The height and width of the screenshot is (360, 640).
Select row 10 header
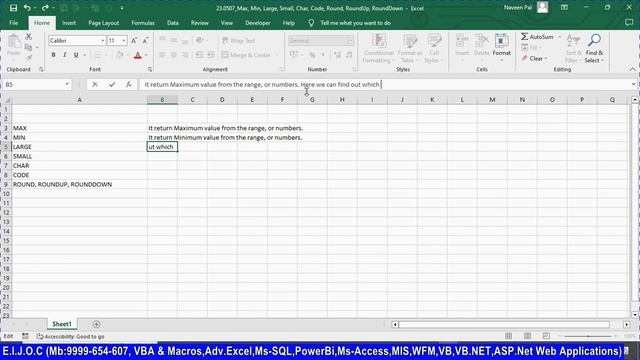point(6,194)
